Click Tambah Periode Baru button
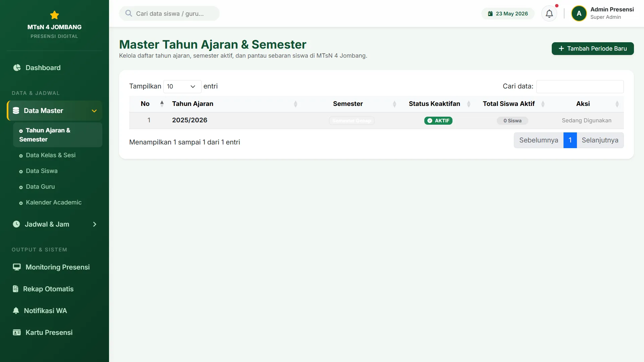Viewport: 644px width, 362px height. pos(593,49)
